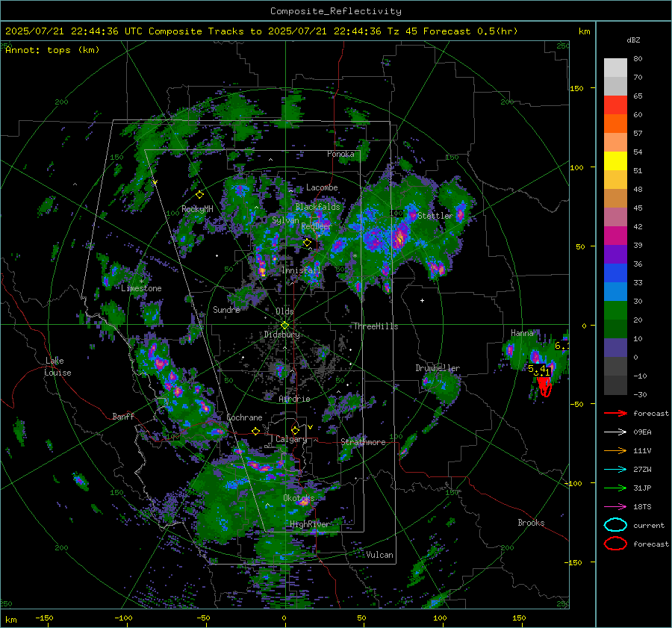Click the bright yellow dBZ swatch
This screenshot has width=672, height=628.
tap(615, 161)
